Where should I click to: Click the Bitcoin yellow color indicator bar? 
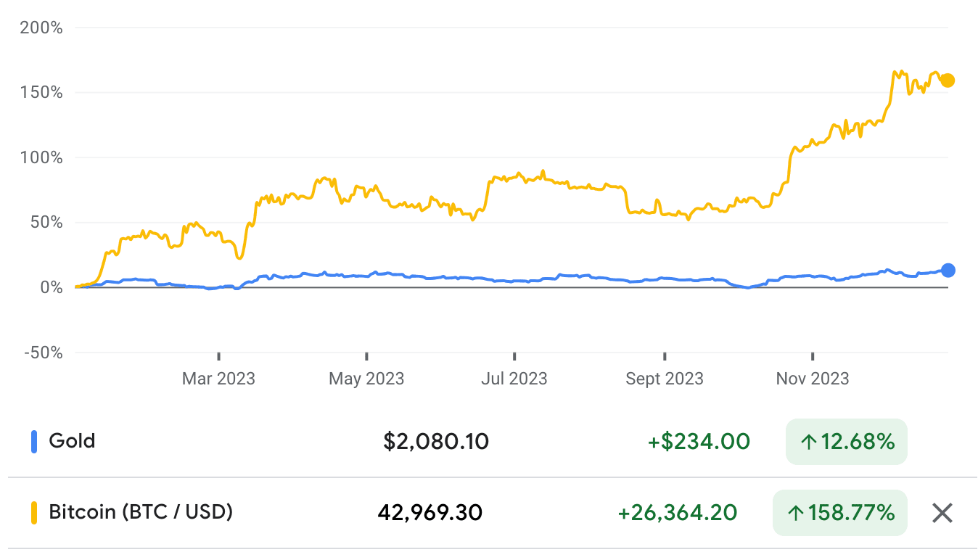(33, 513)
